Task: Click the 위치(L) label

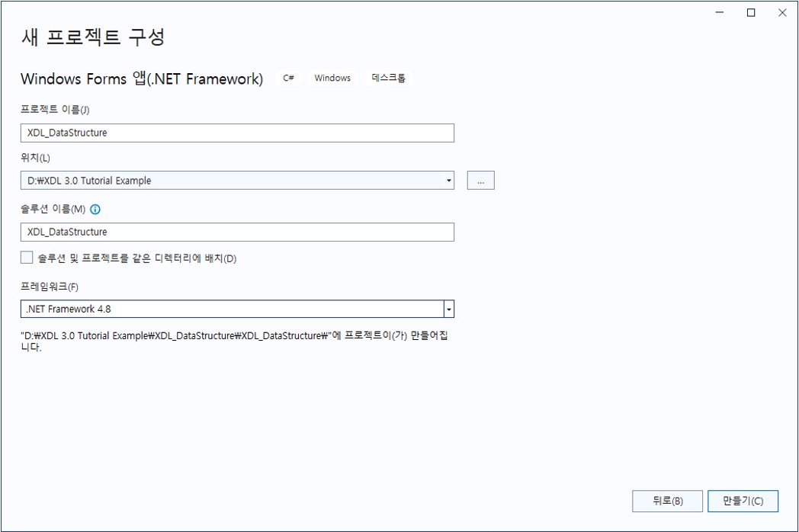Action: click(x=35, y=158)
